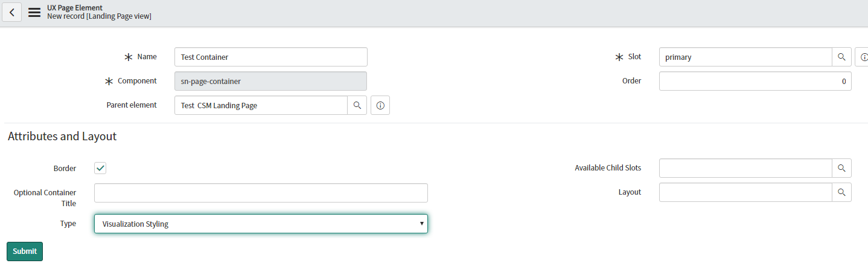
Task: Expand the Type dropdown
Action: pos(261,224)
